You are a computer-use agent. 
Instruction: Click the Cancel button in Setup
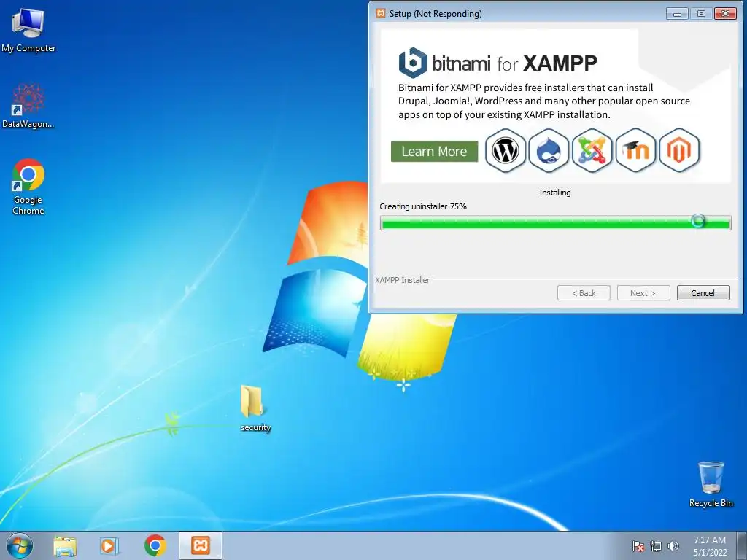(x=703, y=293)
